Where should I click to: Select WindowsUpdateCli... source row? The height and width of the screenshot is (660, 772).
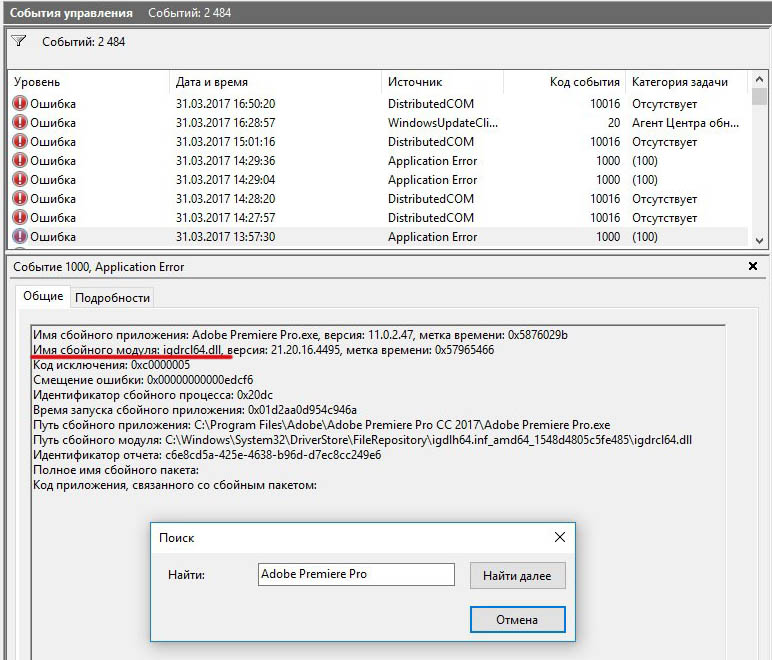(378, 123)
